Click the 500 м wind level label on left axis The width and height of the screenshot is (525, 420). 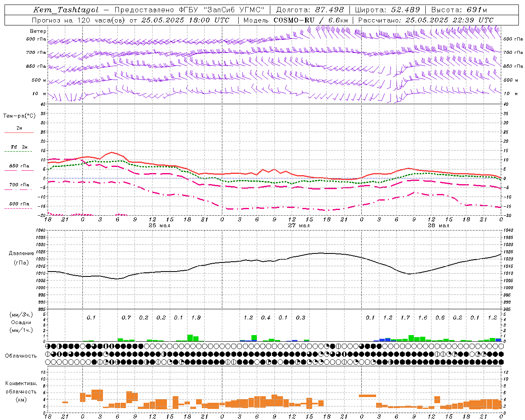tap(39, 80)
